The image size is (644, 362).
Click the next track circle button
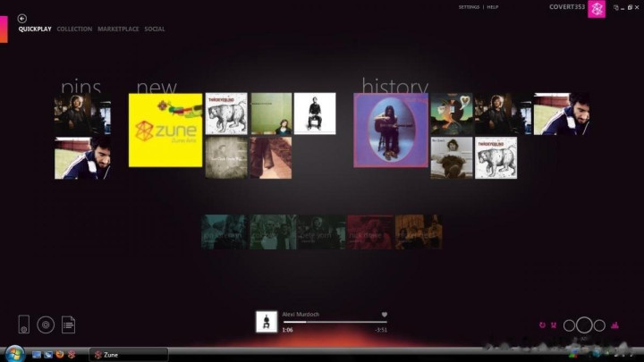599,325
